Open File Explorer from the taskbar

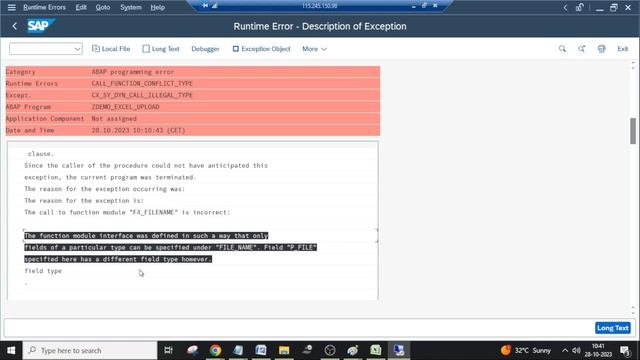[284, 350]
